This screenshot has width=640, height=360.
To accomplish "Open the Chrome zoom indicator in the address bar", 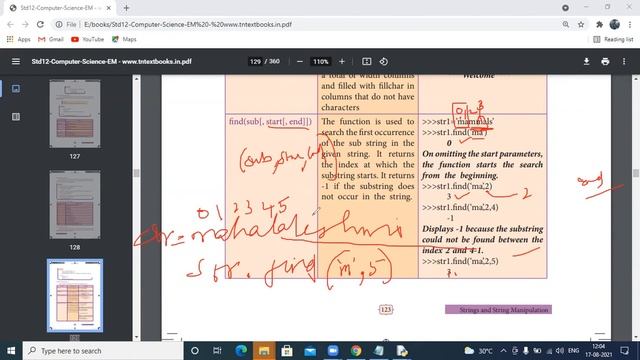I will pyautogui.click(x=566, y=24).
